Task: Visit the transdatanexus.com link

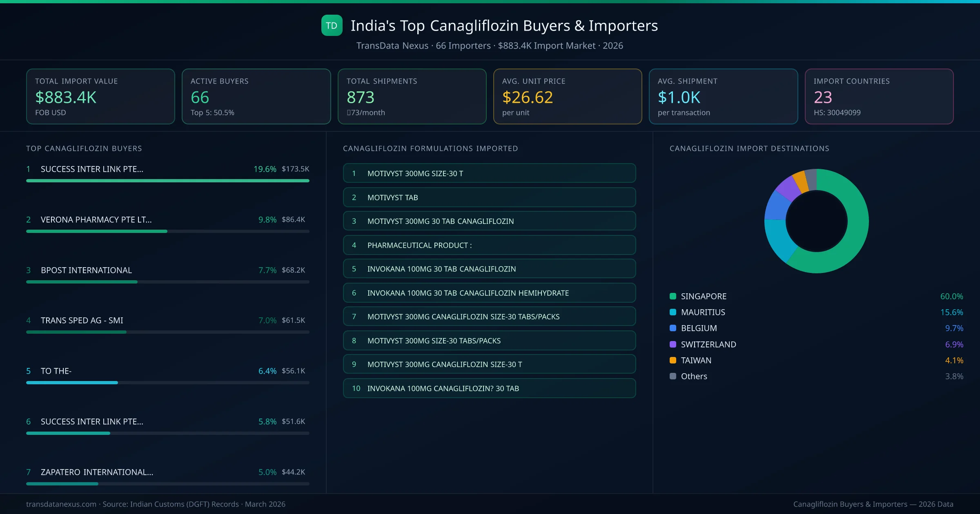Action: [60, 504]
